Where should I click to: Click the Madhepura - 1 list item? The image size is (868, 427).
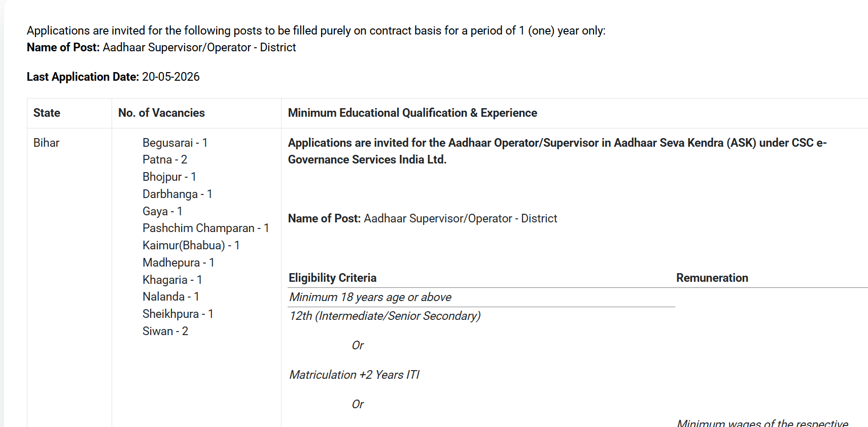click(x=179, y=262)
